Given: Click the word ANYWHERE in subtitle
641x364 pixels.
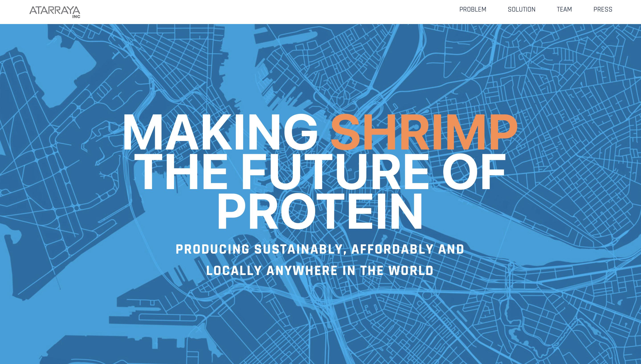Looking at the screenshot, I should point(302,271).
